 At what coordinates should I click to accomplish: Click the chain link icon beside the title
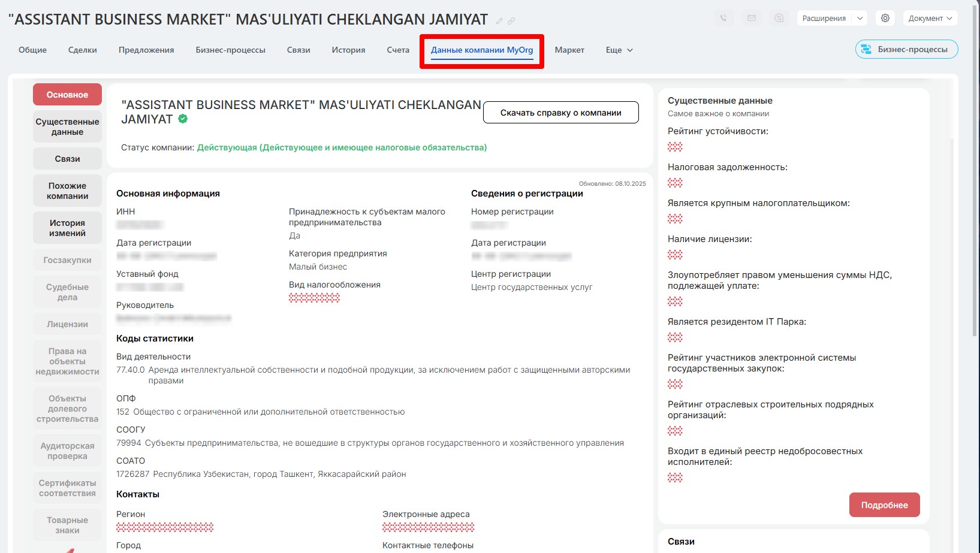point(511,20)
